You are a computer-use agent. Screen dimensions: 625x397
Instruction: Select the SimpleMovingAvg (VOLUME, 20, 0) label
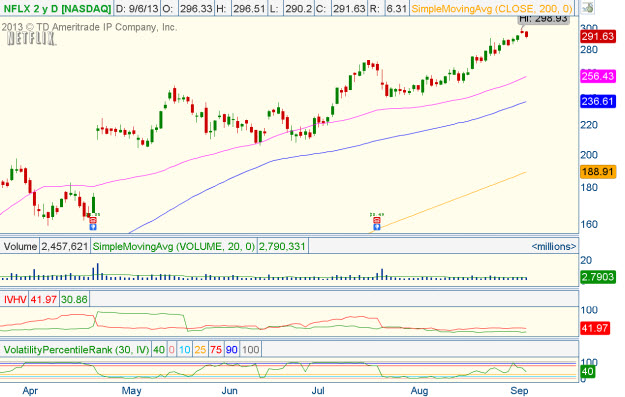click(174, 246)
